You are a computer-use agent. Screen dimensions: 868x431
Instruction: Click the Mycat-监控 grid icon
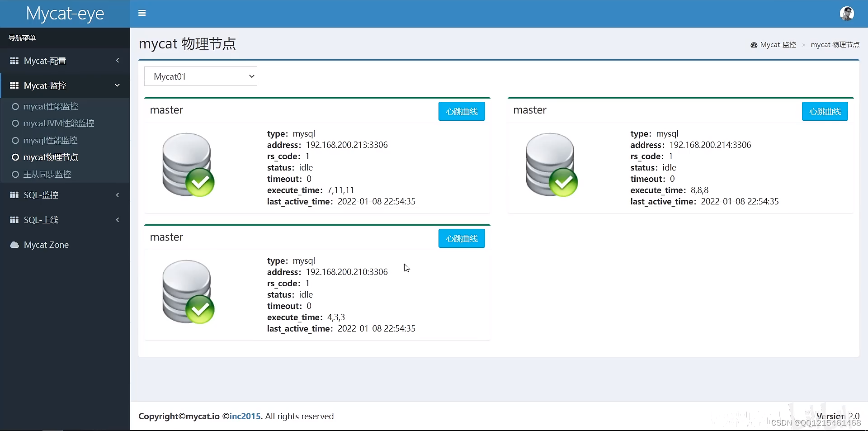[x=14, y=85]
